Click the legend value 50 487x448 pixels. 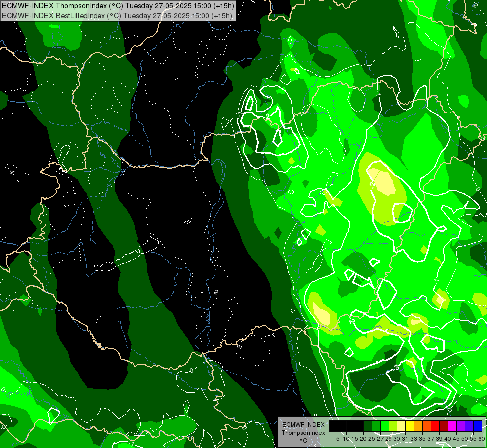[x=465, y=439]
